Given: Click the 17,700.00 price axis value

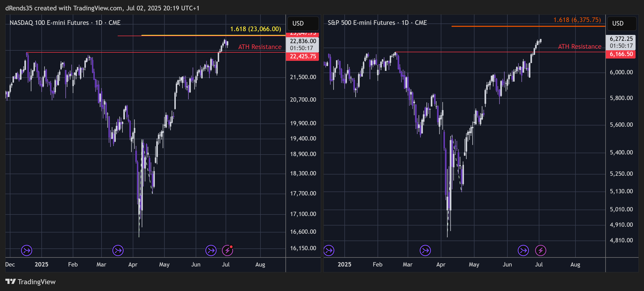Looking at the screenshot, I should (303, 193).
